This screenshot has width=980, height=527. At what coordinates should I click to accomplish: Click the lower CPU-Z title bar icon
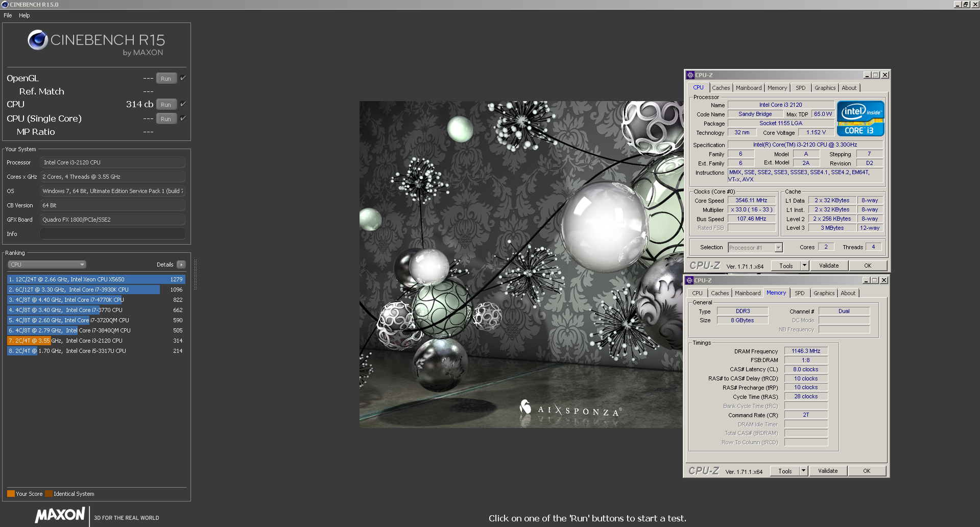point(689,280)
